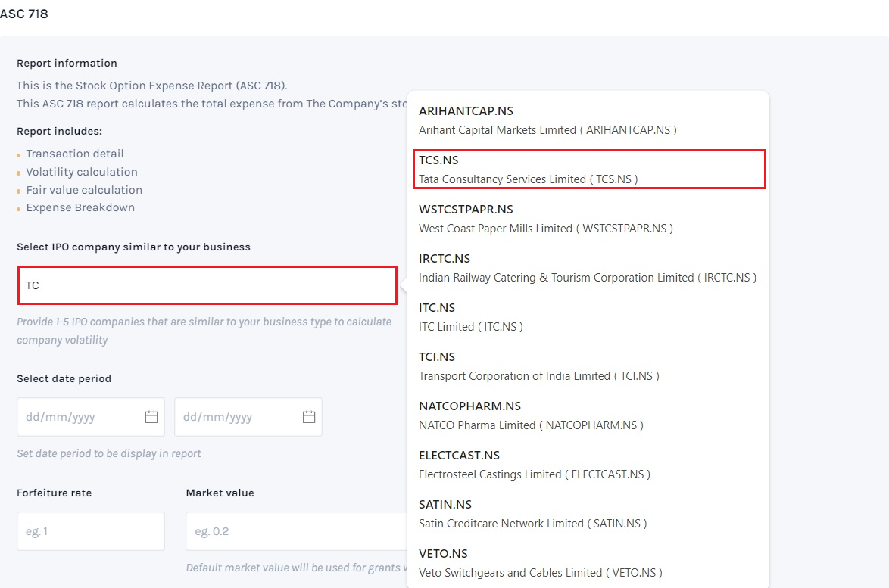Click the 'Market value' label
The width and height of the screenshot is (889, 588).
coord(220,493)
